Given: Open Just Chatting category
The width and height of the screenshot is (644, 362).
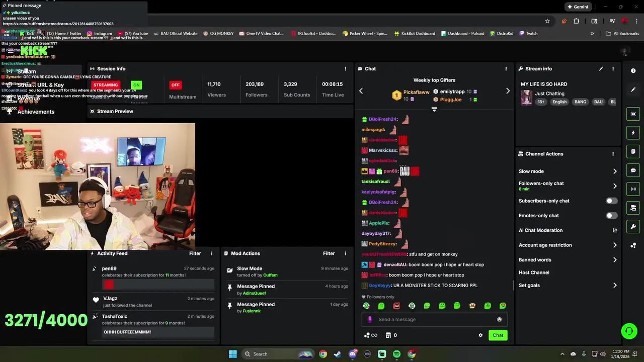Looking at the screenshot, I should [x=549, y=94].
